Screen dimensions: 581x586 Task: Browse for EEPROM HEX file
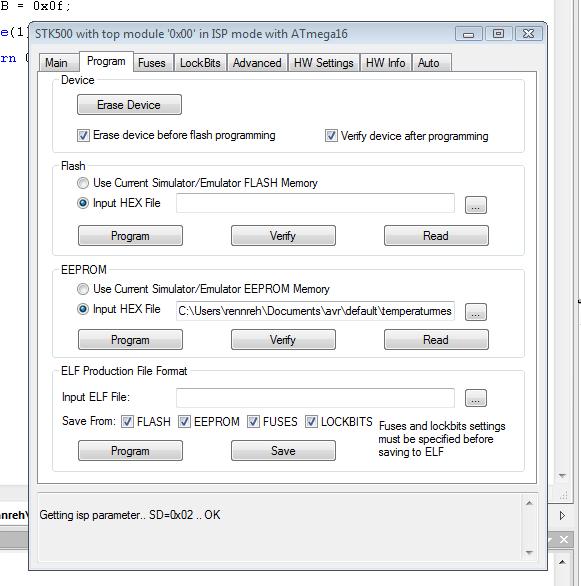point(476,312)
